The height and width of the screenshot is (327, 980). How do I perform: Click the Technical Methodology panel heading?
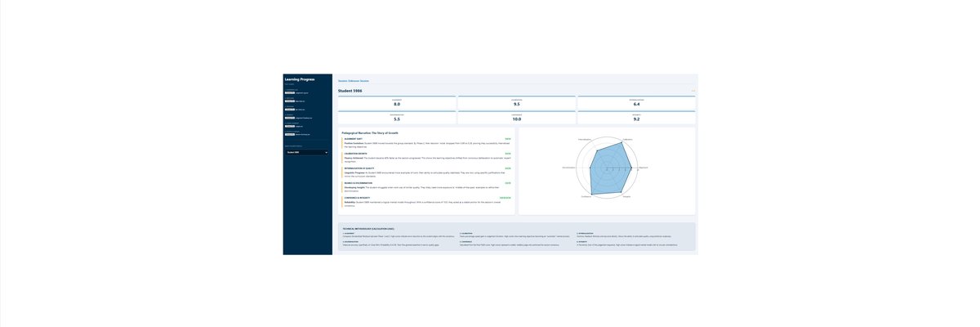pyautogui.click(x=368, y=228)
